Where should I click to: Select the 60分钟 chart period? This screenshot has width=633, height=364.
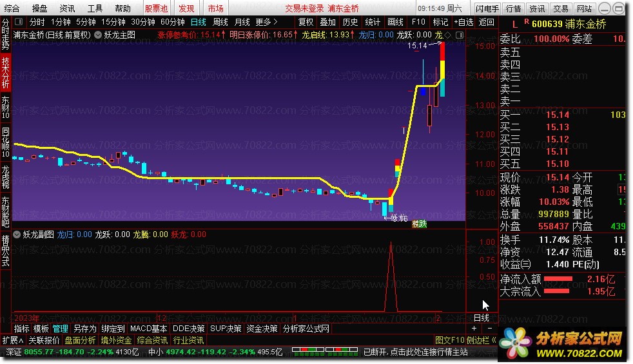[x=172, y=22]
